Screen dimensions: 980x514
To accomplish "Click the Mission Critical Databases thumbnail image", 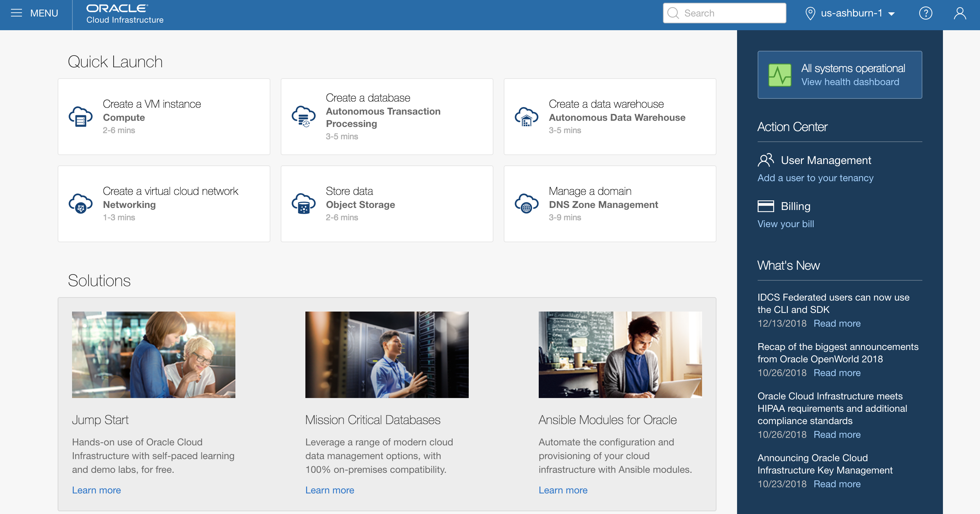I will click(x=386, y=354).
